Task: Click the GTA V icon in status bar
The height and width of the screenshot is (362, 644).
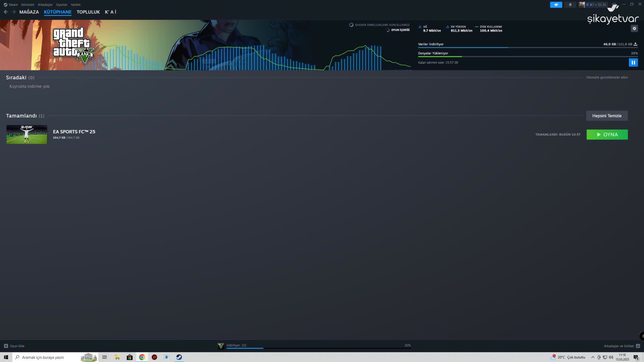Action: (221, 346)
